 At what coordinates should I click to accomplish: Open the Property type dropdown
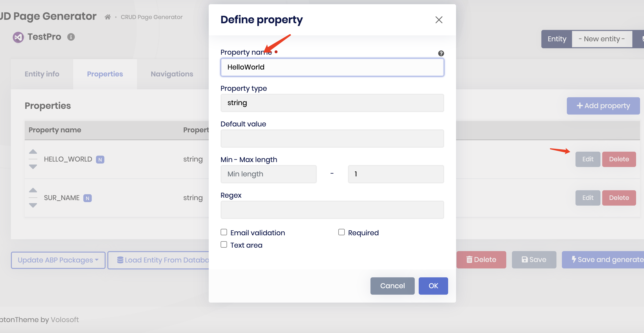[x=332, y=103]
